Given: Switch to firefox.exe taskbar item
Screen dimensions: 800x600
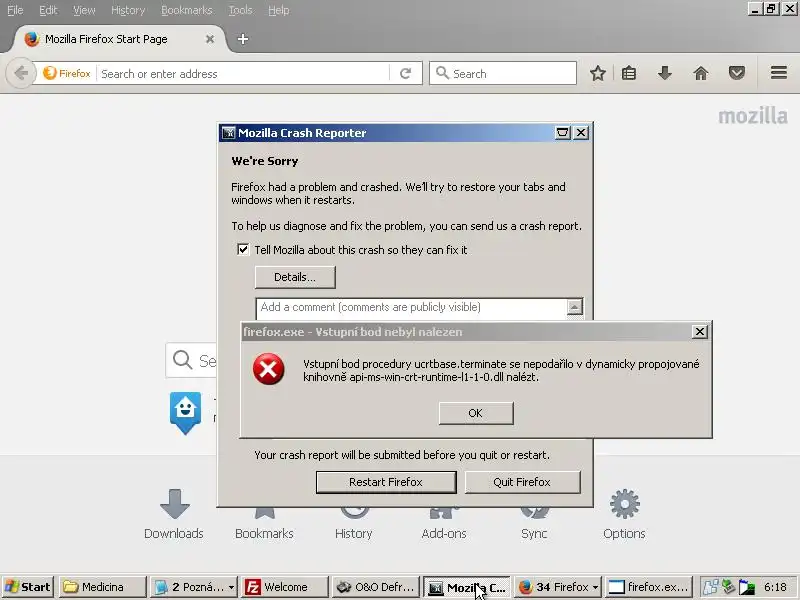Looking at the screenshot, I should 648,587.
